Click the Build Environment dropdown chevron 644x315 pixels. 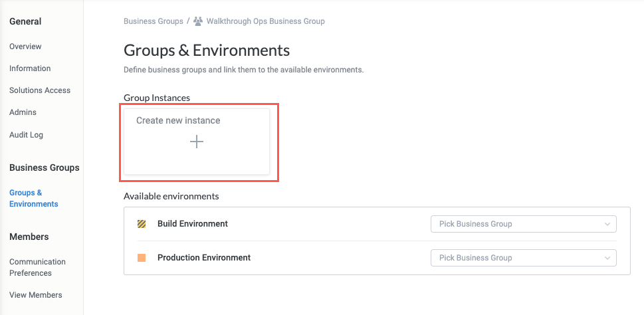click(x=607, y=224)
